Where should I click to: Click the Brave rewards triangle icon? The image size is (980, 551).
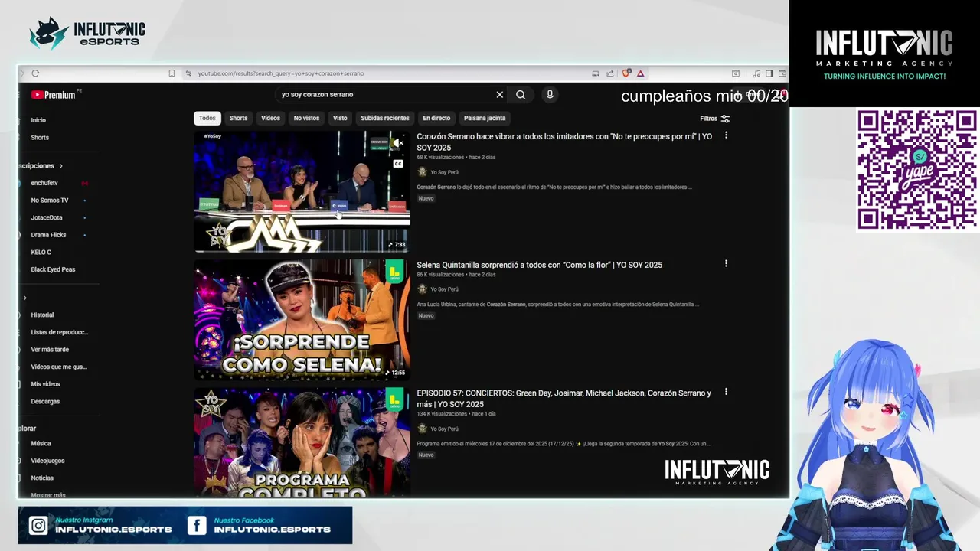(640, 73)
